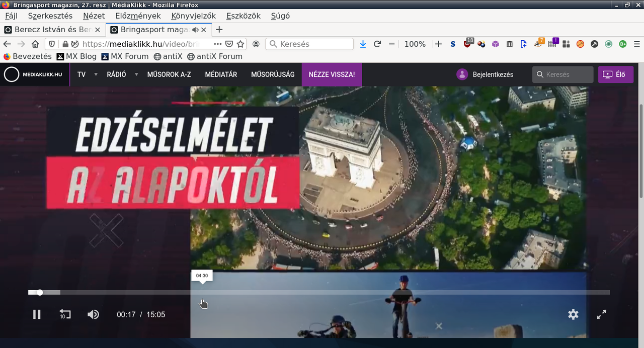The width and height of the screenshot is (644, 348).
Task: Open the downloads panel
Action: pos(363,44)
